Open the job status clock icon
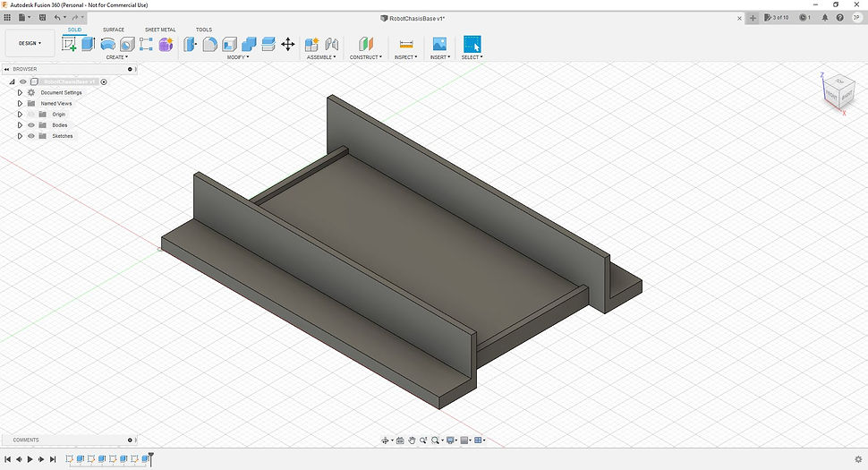The width and height of the screenshot is (868, 470). click(804, 18)
